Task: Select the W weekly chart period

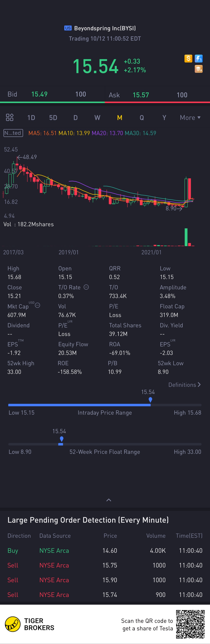Action: tap(97, 117)
